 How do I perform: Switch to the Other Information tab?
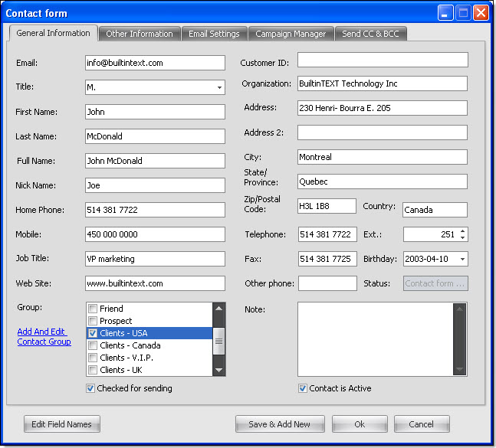[x=140, y=34]
